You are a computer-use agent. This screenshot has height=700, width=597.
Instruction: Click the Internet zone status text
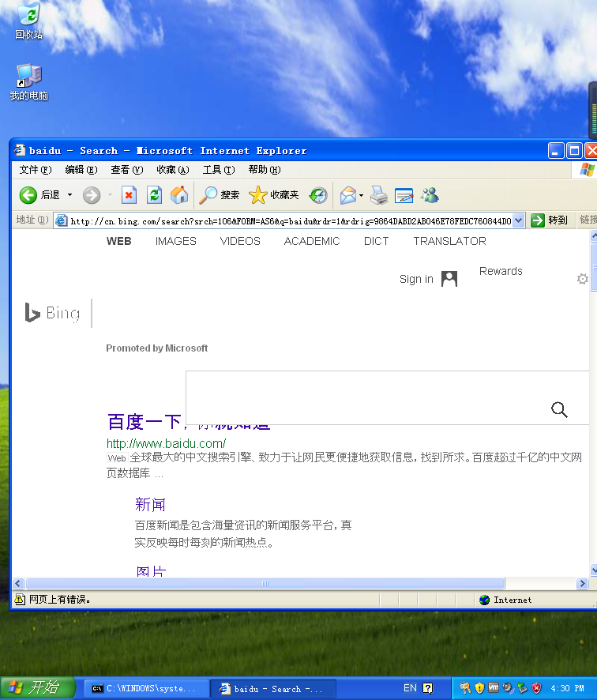[513, 600]
